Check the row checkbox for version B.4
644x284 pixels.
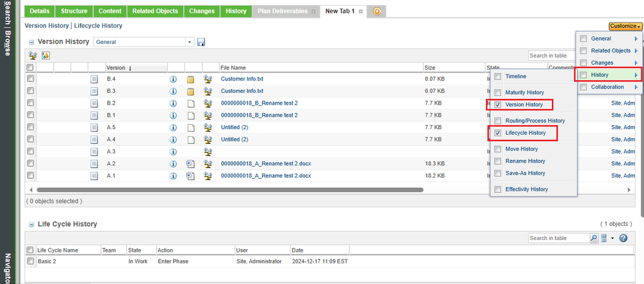coord(30,79)
